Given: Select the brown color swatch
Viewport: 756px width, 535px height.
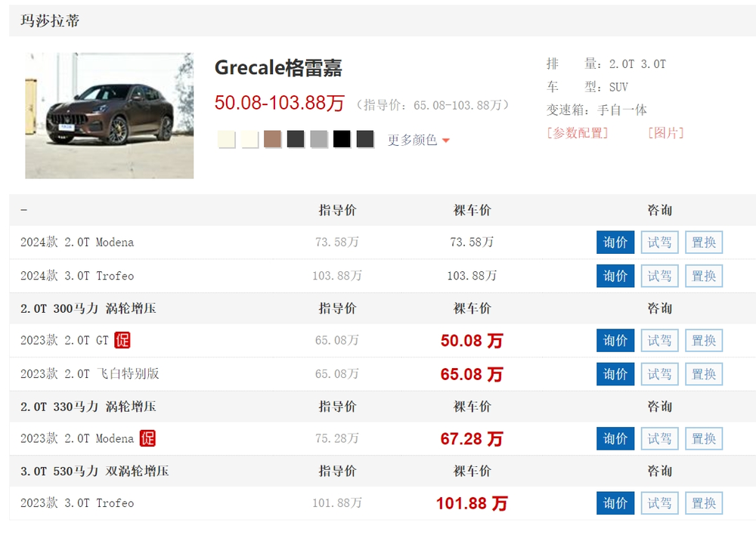Looking at the screenshot, I should (272, 139).
